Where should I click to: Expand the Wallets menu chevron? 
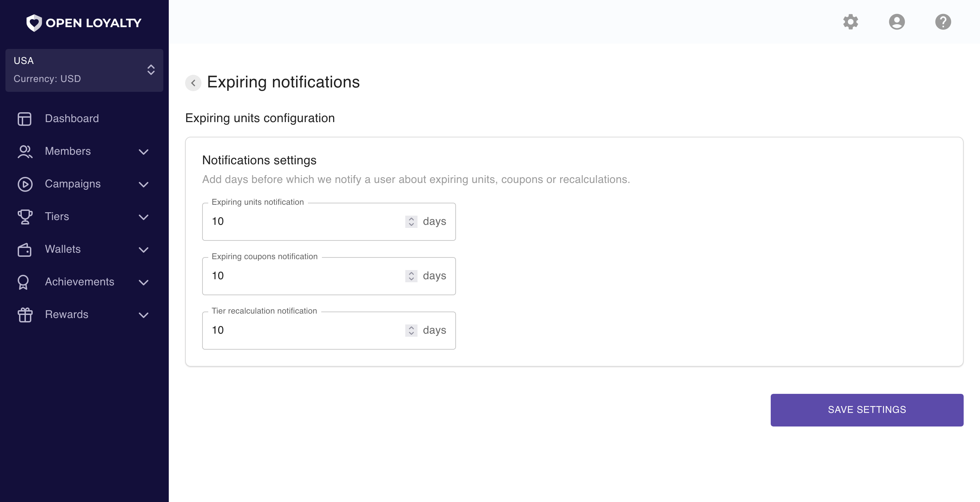tap(143, 250)
